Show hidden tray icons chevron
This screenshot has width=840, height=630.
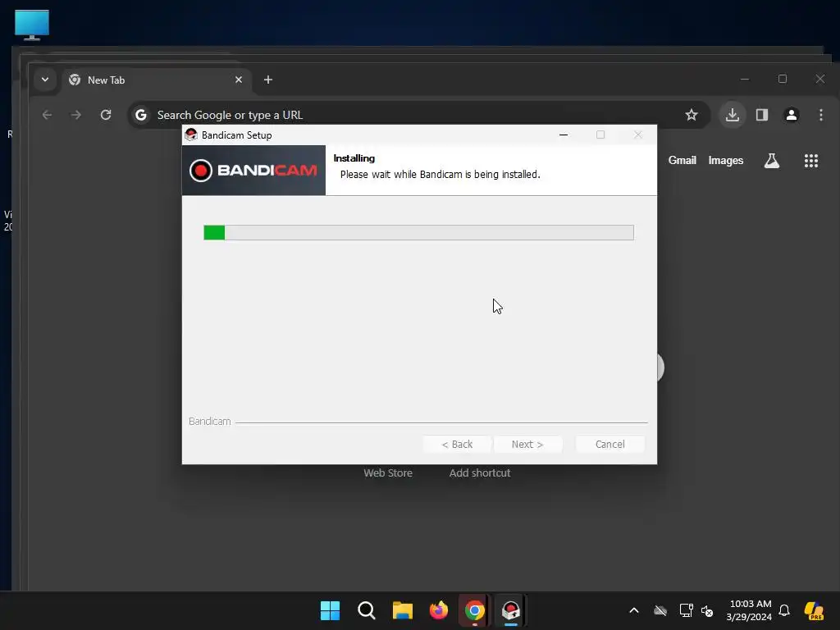coord(634,610)
